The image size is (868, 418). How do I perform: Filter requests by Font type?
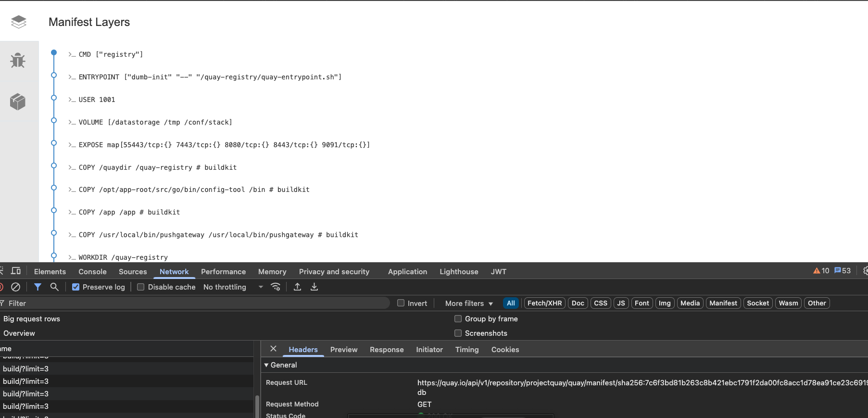pos(642,303)
